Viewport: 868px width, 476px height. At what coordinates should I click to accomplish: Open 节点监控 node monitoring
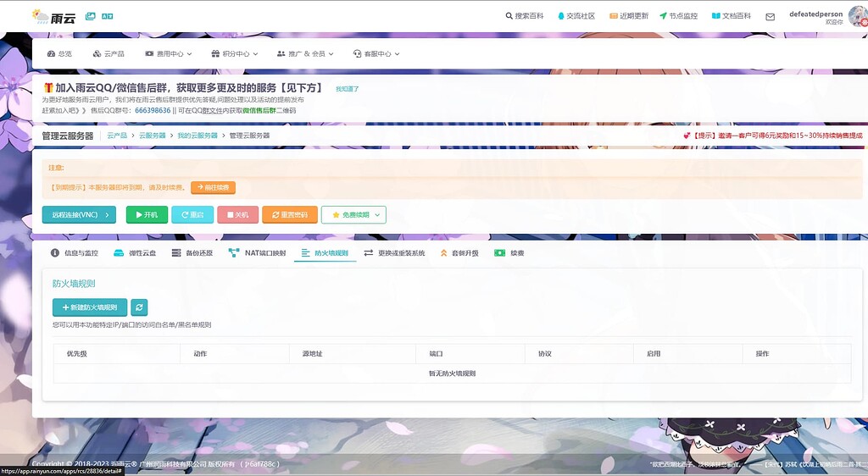click(x=679, y=16)
